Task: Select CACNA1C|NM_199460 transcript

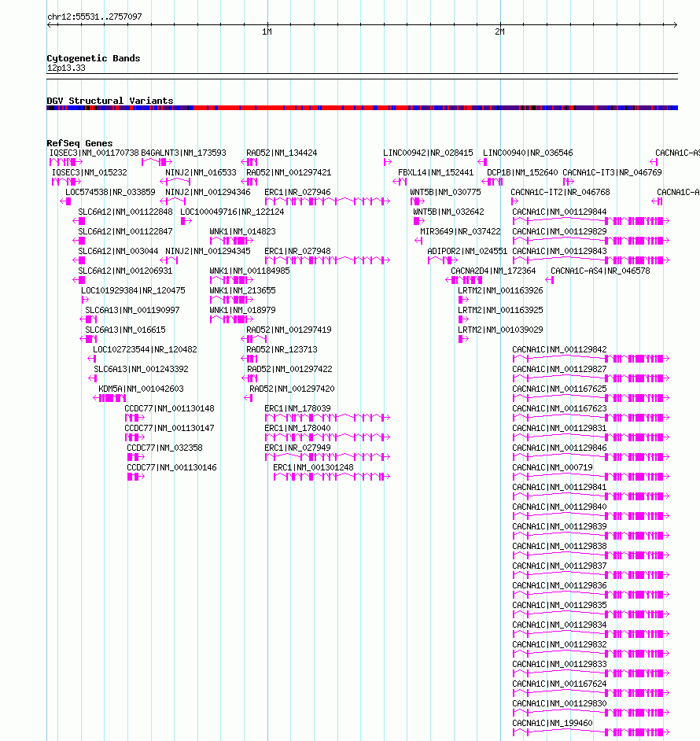Action: pos(553,724)
